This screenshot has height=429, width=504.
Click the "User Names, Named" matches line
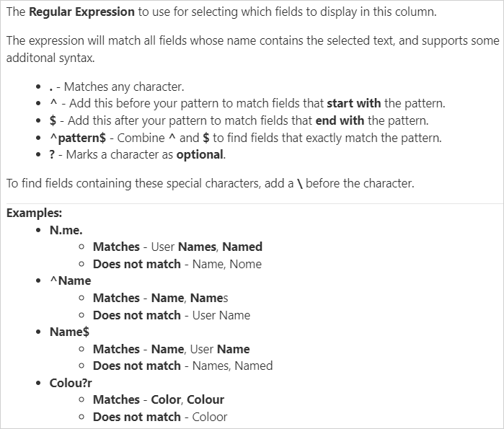pyautogui.click(x=177, y=247)
